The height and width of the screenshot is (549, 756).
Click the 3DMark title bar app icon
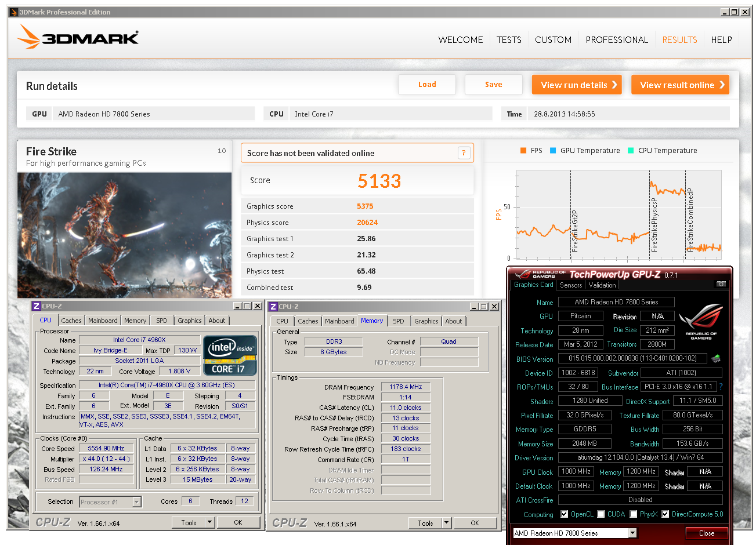[14, 12]
